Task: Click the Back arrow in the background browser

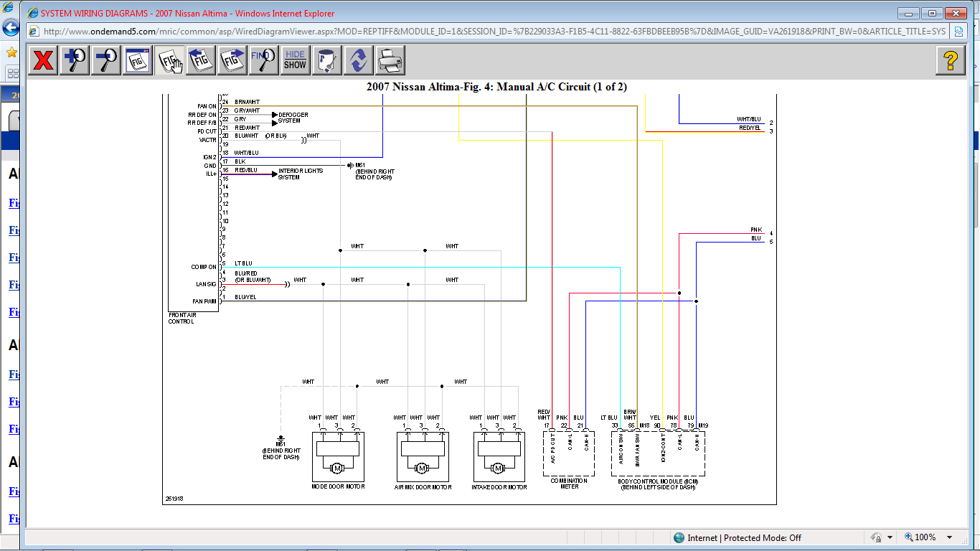Action: click(x=11, y=28)
